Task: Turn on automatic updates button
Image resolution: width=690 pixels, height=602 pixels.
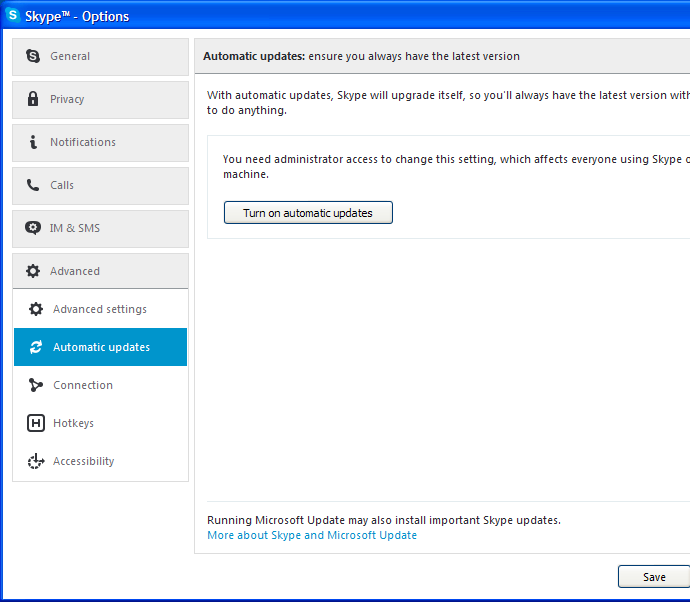Action: [x=308, y=213]
